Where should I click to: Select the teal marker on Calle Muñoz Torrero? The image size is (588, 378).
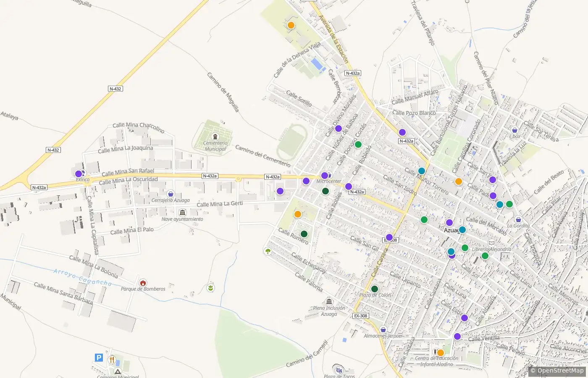click(x=422, y=171)
